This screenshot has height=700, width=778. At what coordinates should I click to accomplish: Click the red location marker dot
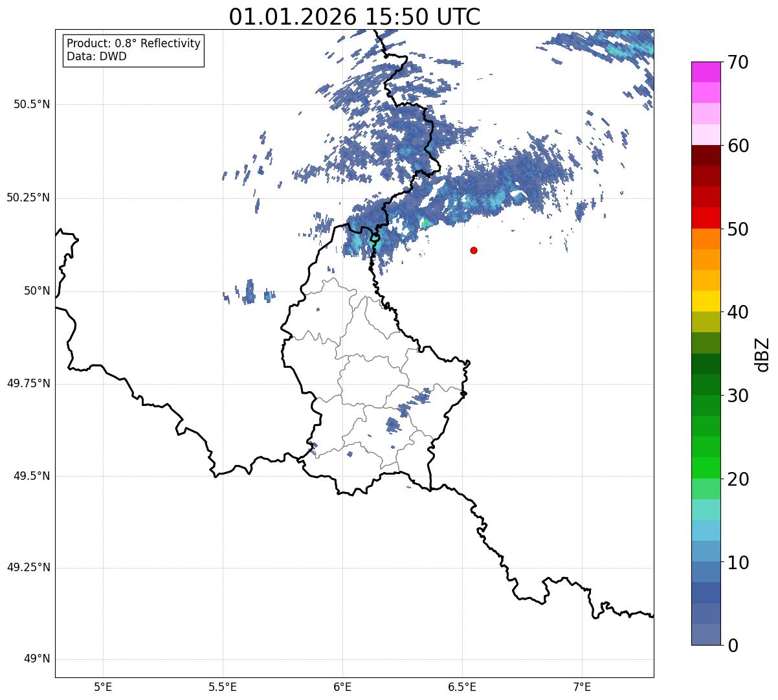pos(474,250)
